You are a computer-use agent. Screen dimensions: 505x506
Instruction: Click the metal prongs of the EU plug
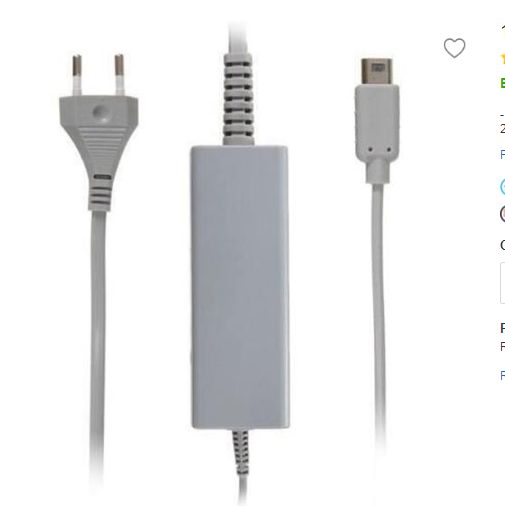pos(98,75)
